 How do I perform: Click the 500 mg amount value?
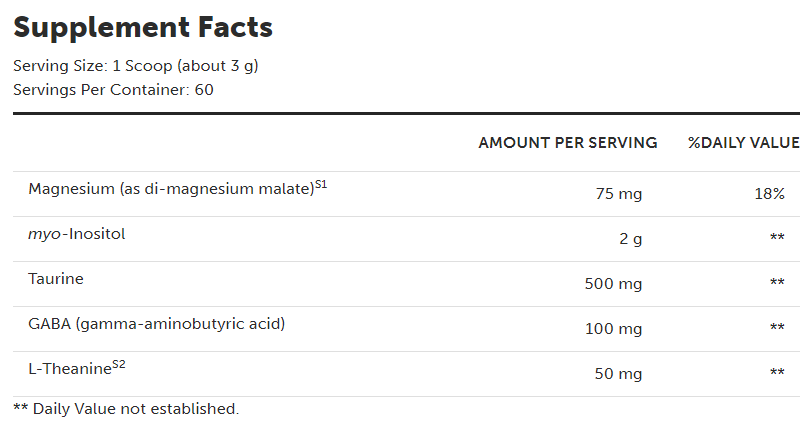(613, 284)
